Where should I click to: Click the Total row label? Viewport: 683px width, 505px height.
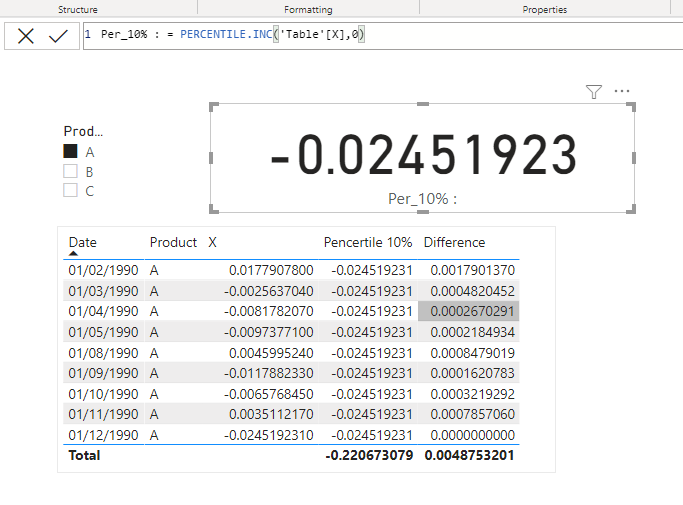tap(85, 455)
